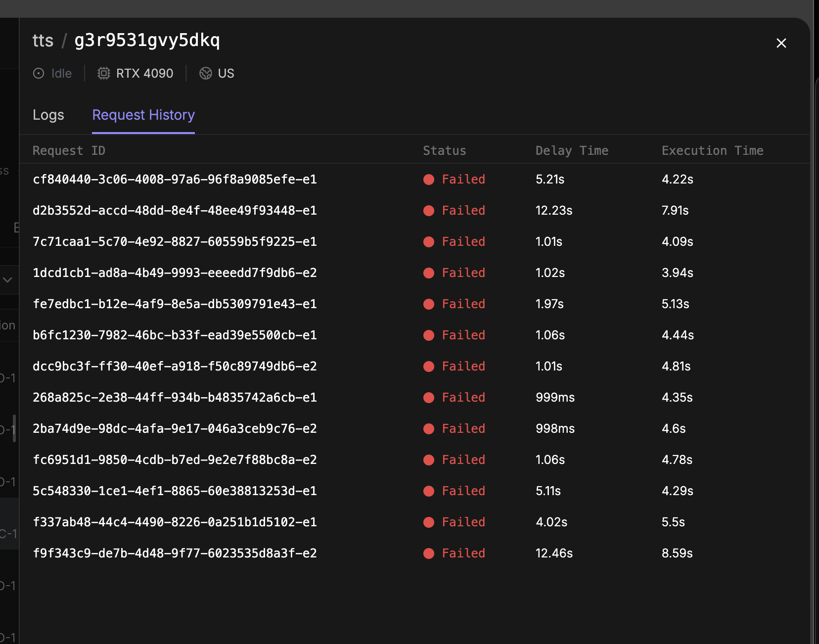Click the US region globe icon
The width and height of the screenshot is (819, 644).
(x=206, y=74)
